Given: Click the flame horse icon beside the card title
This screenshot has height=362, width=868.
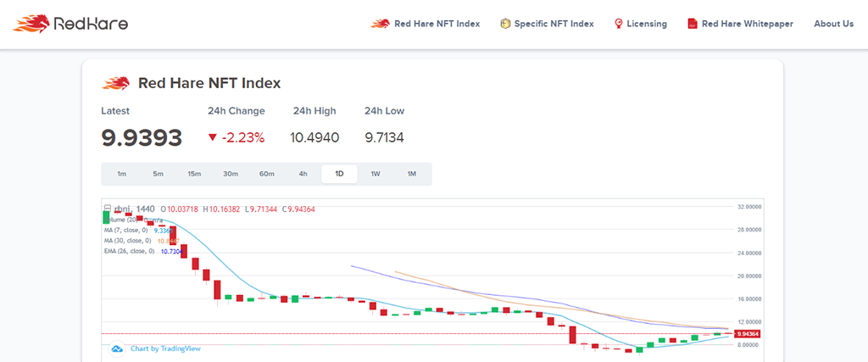Looking at the screenshot, I should (x=115, y=84).
